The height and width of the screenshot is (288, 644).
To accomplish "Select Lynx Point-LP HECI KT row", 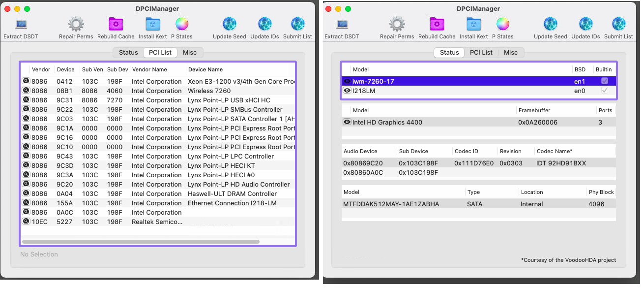I will click(x=158, y=165).
